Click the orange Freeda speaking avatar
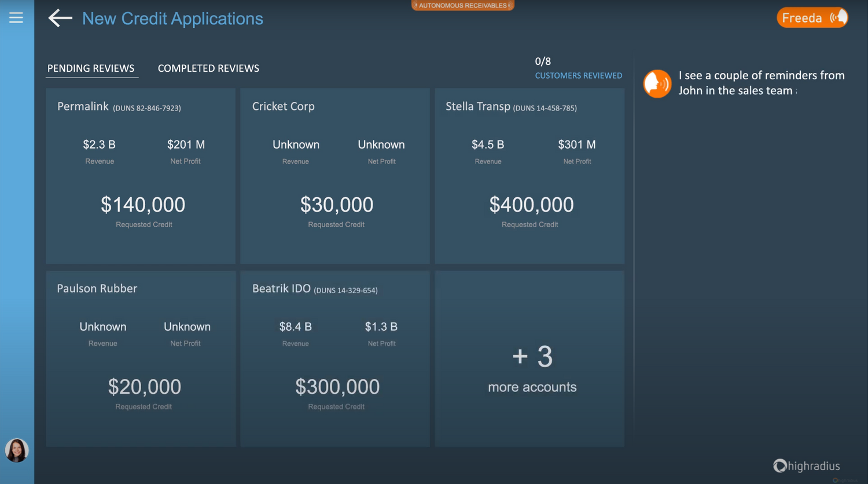This screenshot has height=484, width=868. 657,83
